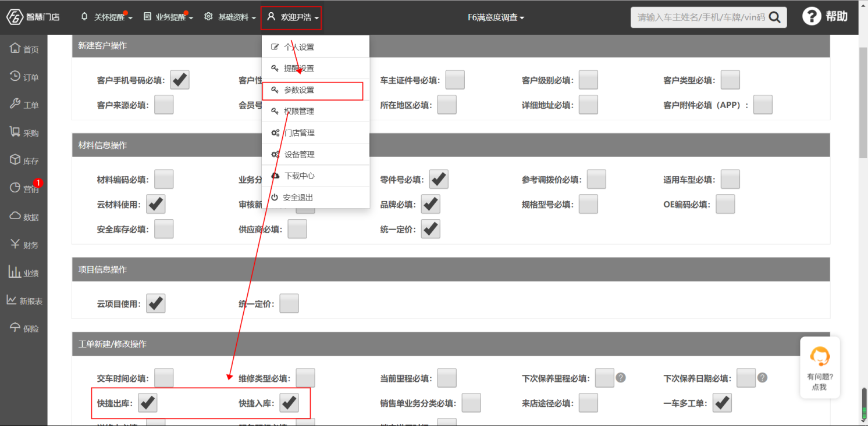
Task: Select 权限管理 menu item
Action: click(x=316, y=111)
